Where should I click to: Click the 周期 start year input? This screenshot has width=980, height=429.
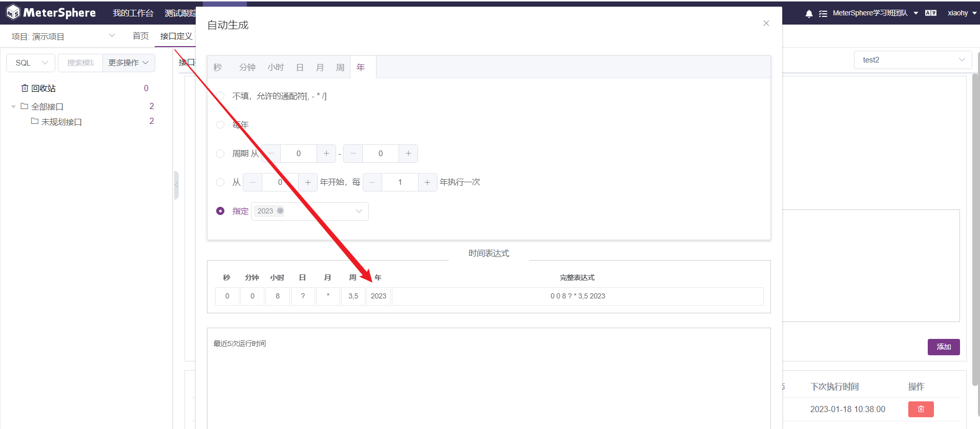(299, 154)
